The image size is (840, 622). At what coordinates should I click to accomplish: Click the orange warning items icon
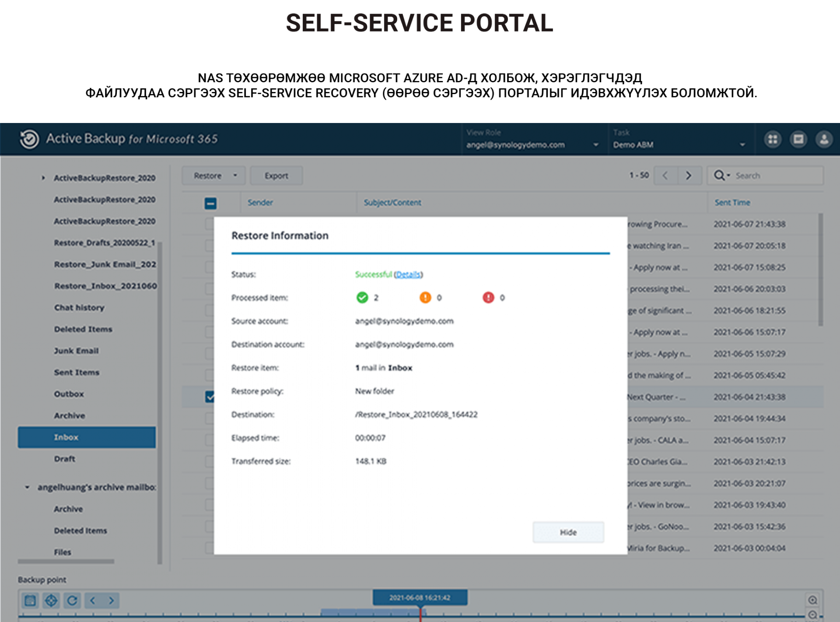[x=425, y=298]
